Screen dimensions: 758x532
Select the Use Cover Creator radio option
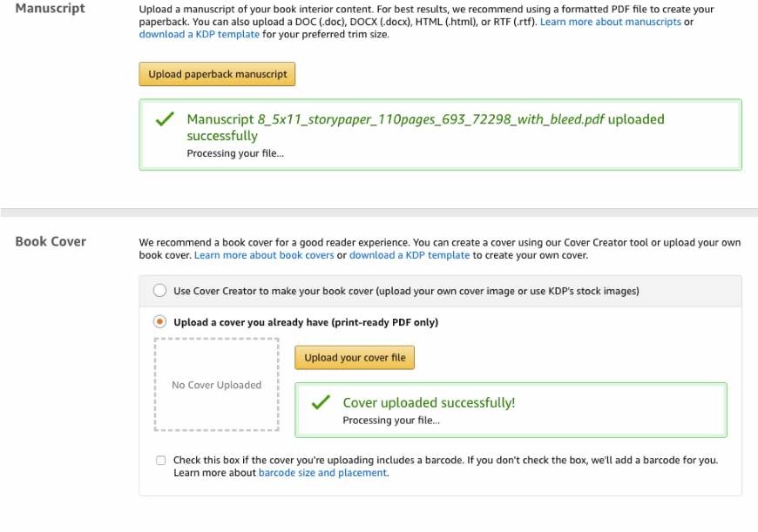(160, 291)
